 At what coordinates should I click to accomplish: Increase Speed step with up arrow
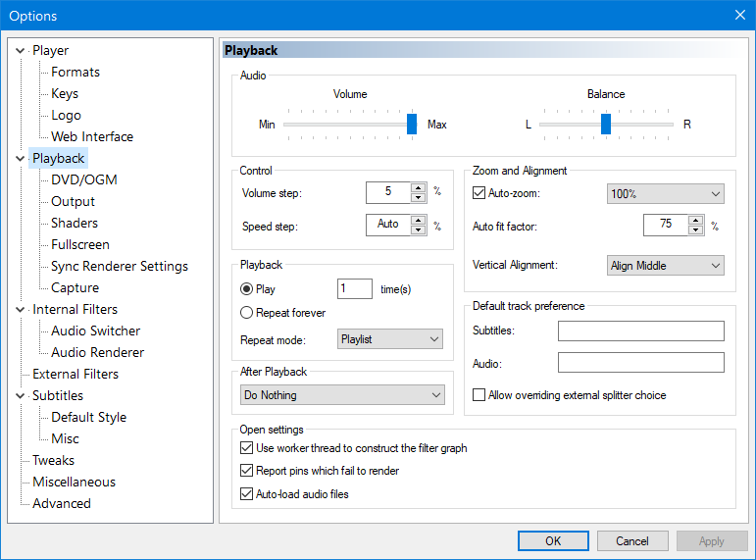click(419, 220)
